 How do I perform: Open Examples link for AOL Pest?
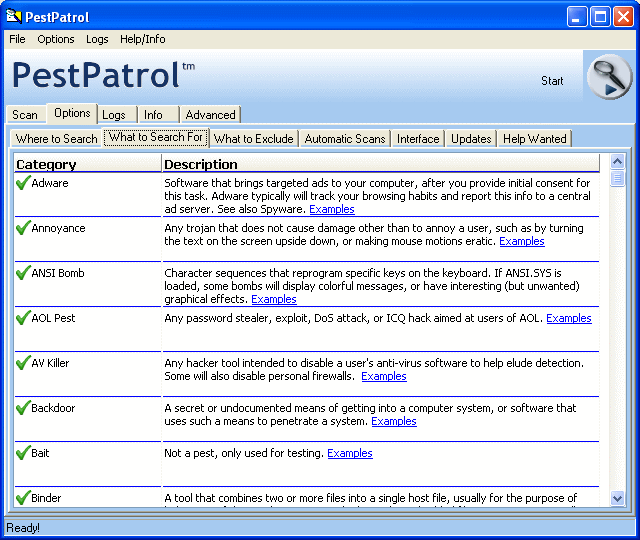coord(569,318)
